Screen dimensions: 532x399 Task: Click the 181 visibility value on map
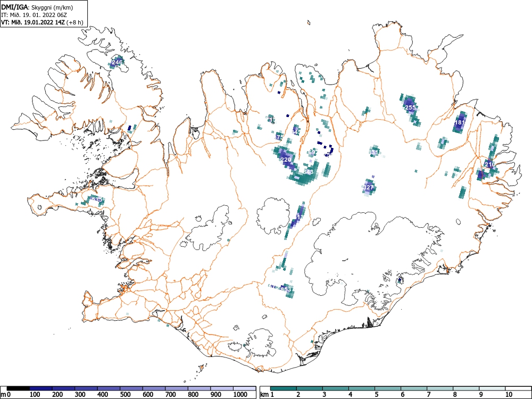pyautogui.click(x=460, y=122)
